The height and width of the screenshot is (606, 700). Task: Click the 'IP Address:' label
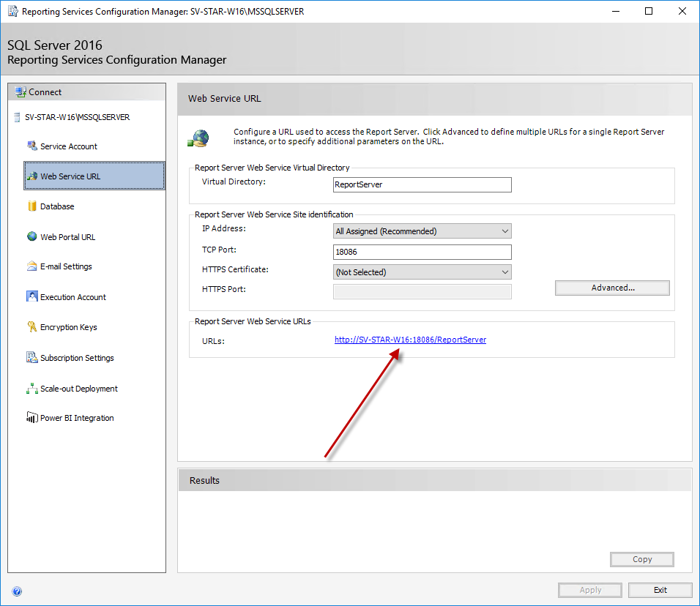click(223, 228)
